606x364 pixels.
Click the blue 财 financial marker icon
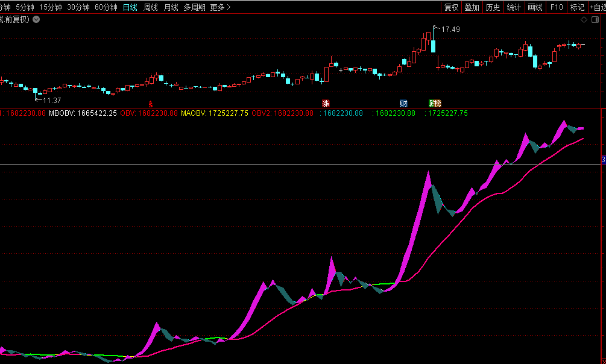[x=403, y=104]
